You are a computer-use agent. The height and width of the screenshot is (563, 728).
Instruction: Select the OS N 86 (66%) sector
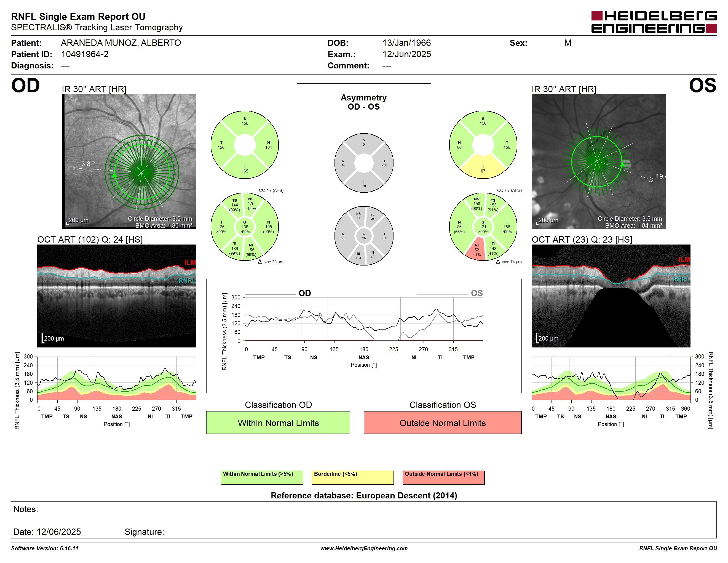459,227
